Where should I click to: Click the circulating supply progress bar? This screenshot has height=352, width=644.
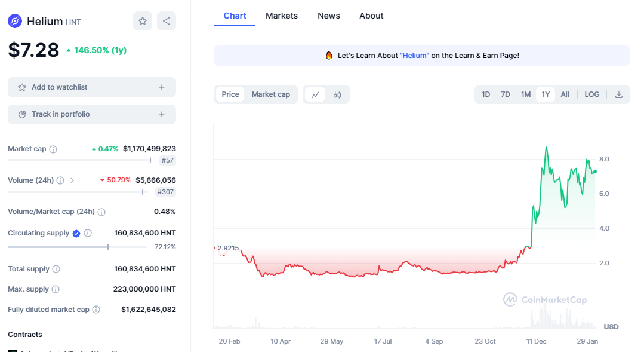pyautogui.click(x=78, y=247)
